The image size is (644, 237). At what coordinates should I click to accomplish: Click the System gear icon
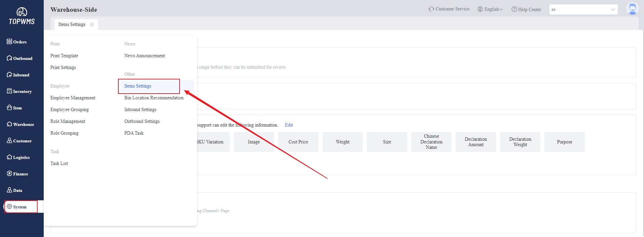point(9,206)
